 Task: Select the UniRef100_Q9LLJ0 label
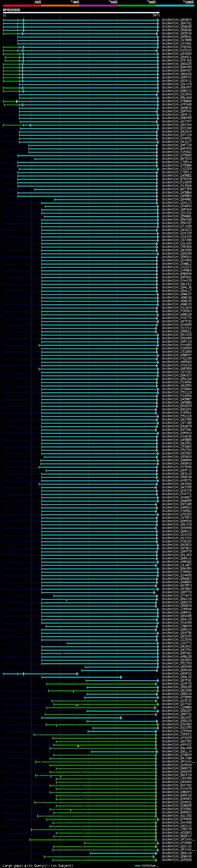pos(176,752)
